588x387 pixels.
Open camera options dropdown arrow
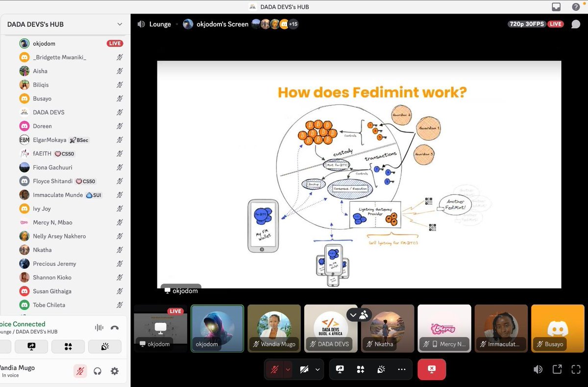pos(318,369)
